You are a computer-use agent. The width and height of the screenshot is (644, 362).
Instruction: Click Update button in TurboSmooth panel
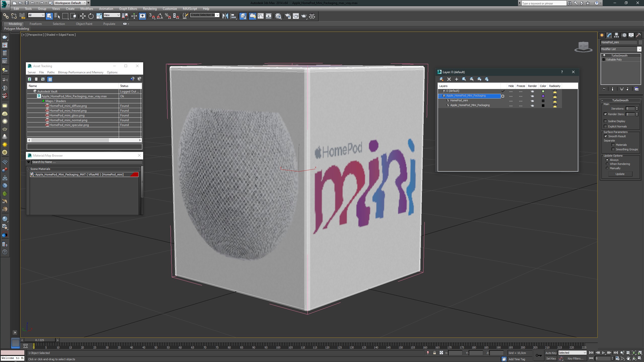620,174
